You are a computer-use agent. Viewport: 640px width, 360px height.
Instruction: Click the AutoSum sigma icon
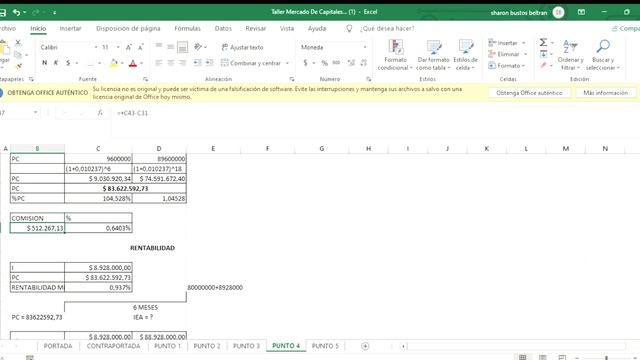coord(543,42)
